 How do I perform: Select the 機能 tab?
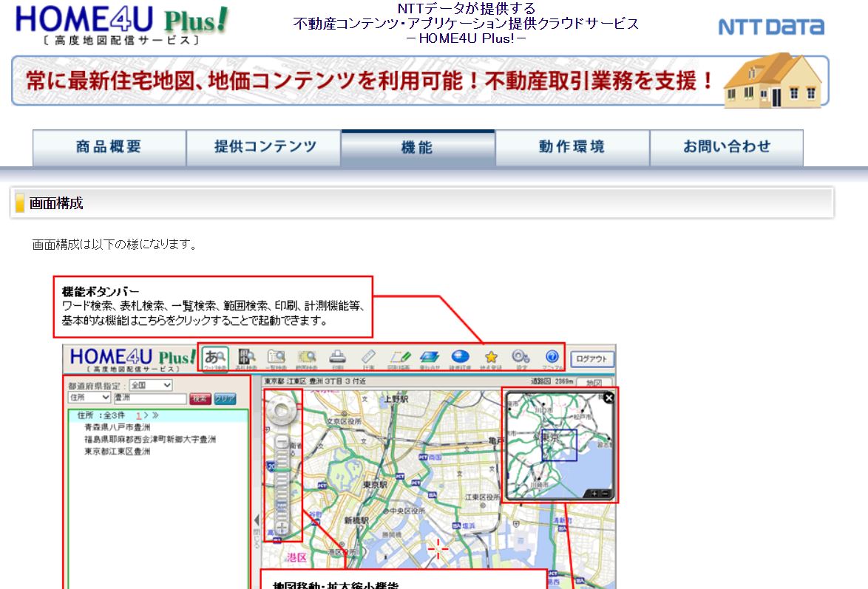coord(418,148)
